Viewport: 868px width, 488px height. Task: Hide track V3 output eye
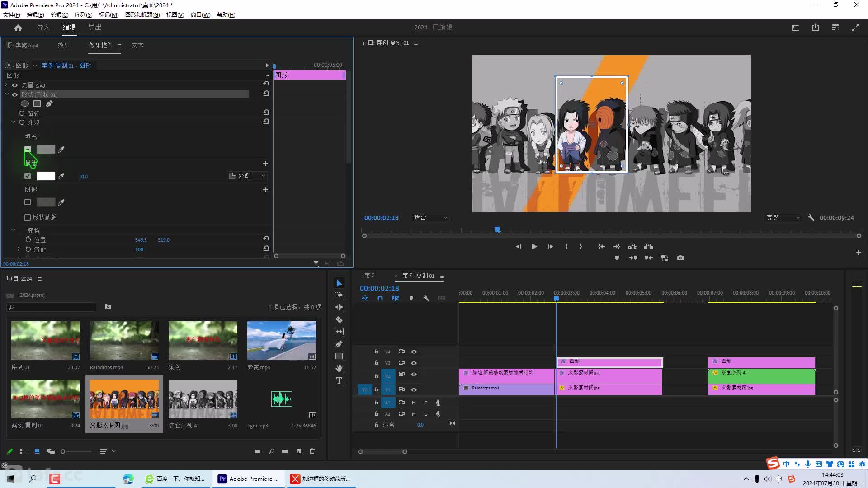click(x=414, y=363)
